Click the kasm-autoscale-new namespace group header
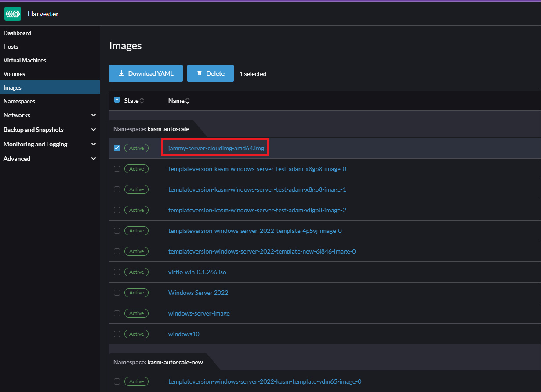This screenshot has height=392, width=541. (158, 363)
